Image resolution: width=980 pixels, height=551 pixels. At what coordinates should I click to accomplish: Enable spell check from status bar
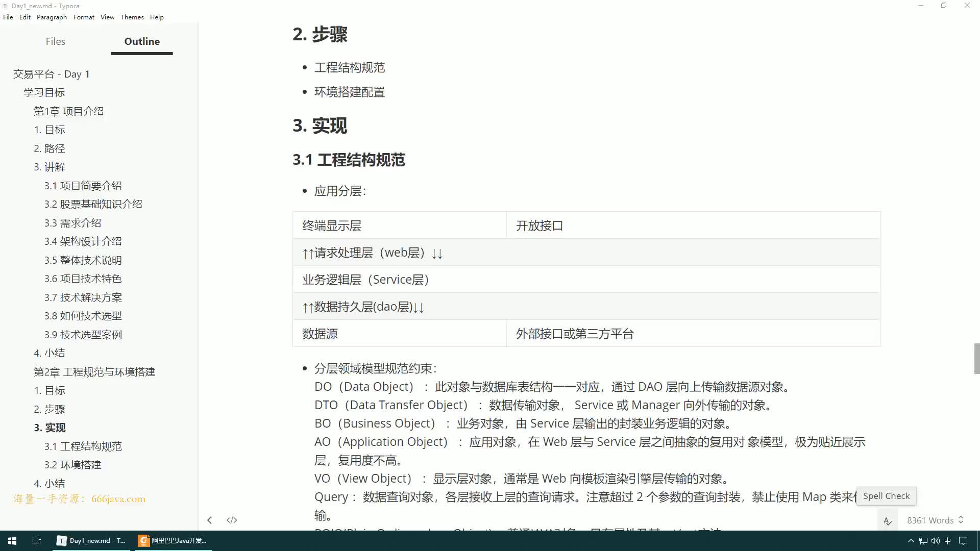click(887, 520)
